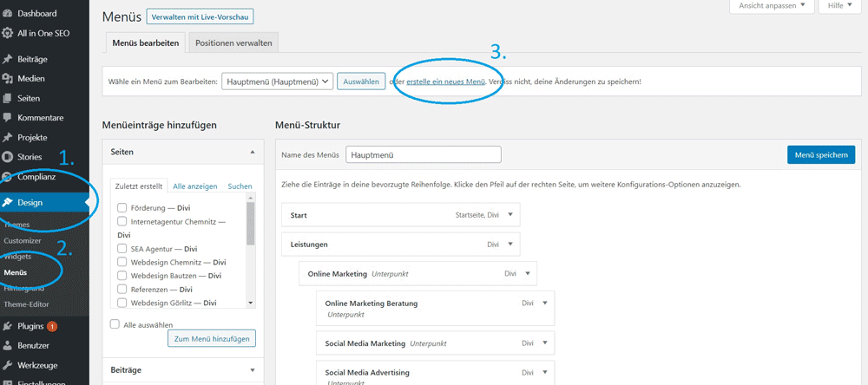Follow the erstelle ein neues Menü link

tap(445, 82)
